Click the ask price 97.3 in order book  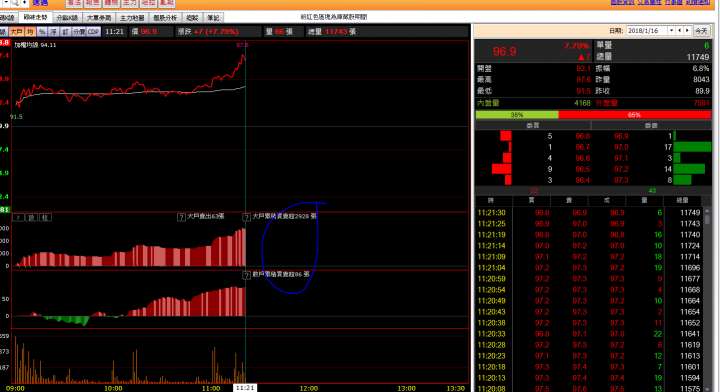[621, 180]
